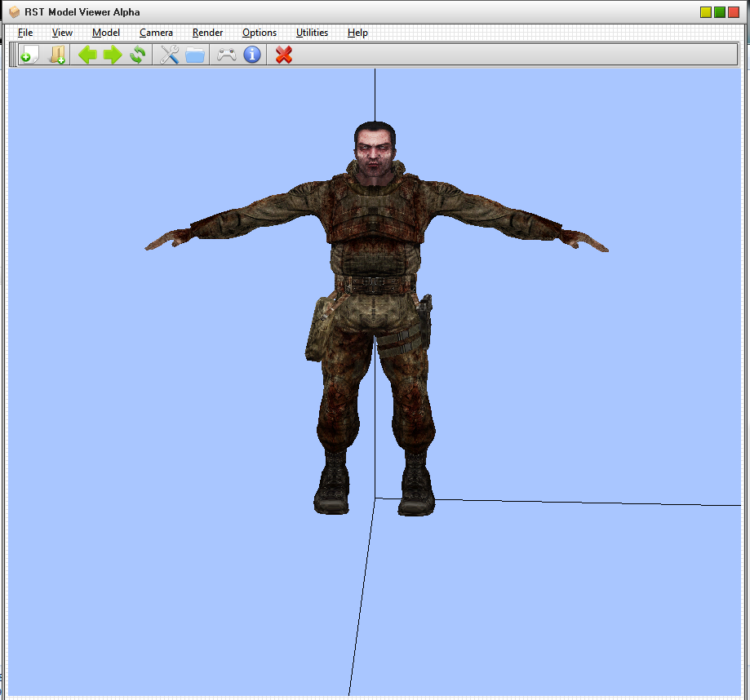
Task: Click the new document icon with green plus
Action: pyautogui.click(x=29, y=55)
